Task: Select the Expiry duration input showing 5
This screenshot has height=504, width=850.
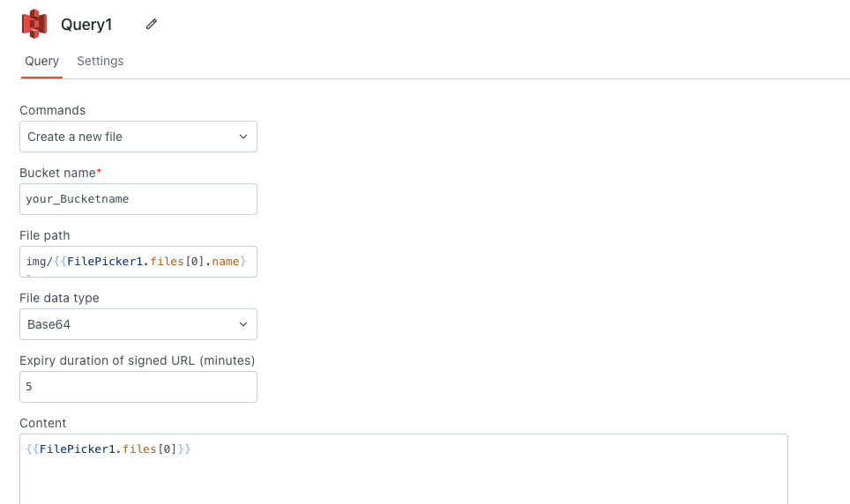Action: click(138, 387)
